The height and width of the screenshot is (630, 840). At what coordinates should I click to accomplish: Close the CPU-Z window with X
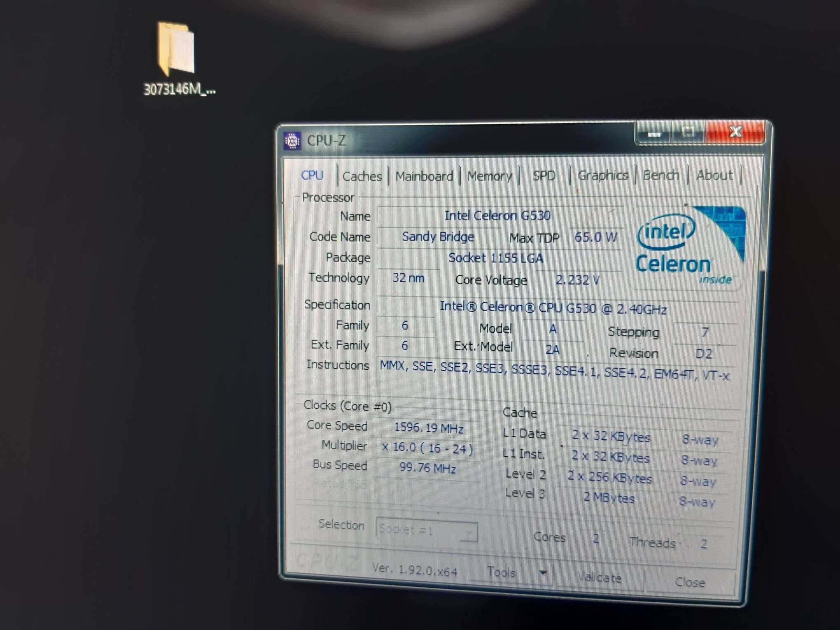pos(735,132)
